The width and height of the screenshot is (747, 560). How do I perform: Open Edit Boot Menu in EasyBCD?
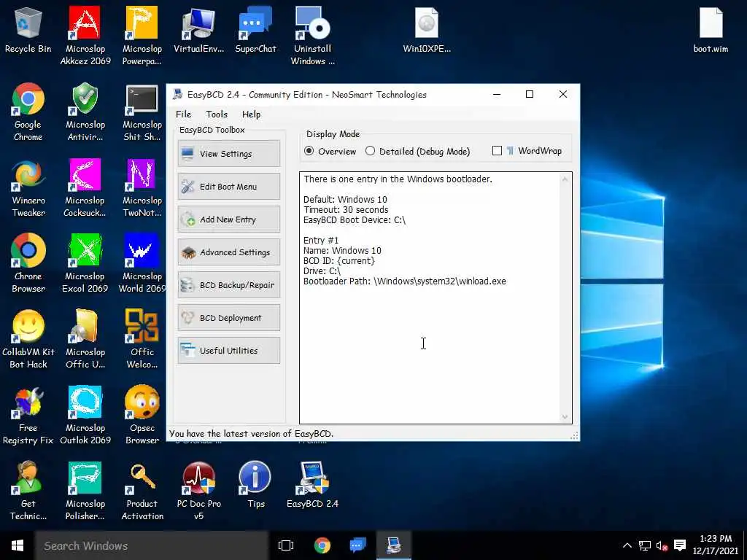[x=228, y=186]
